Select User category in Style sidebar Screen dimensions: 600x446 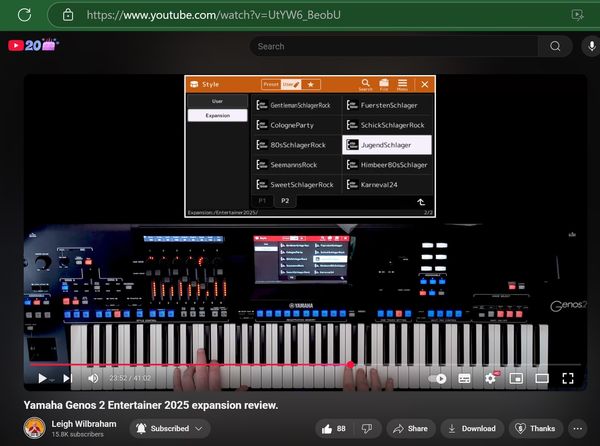217,101
